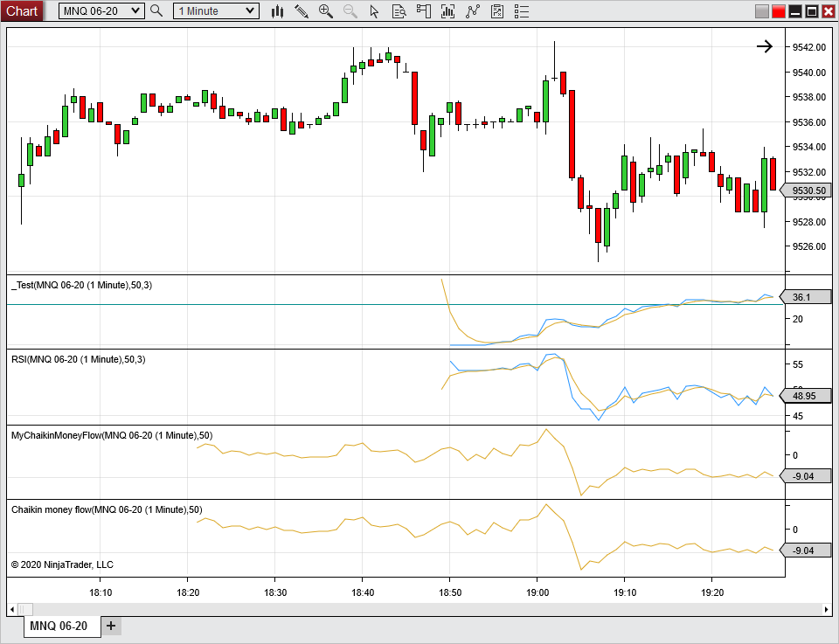Click the 9528.00 price axis label
This screenshot has width=839, height=644.
[809, 221]
